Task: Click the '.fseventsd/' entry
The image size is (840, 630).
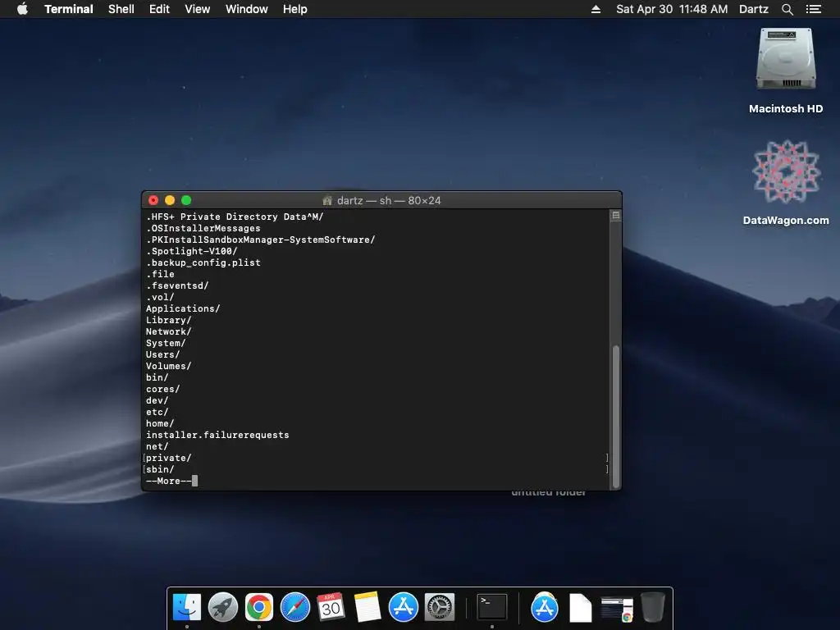Action: tap(177, 286)
